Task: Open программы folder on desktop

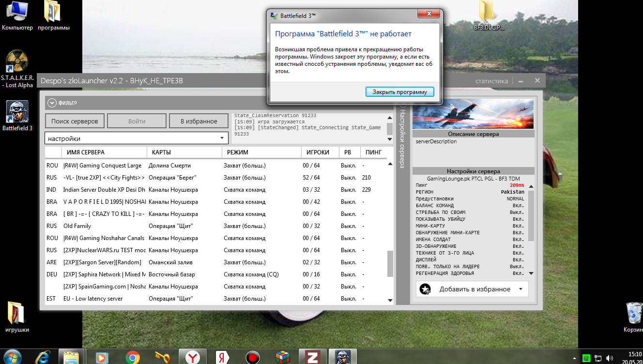Action: pos(53,15)
